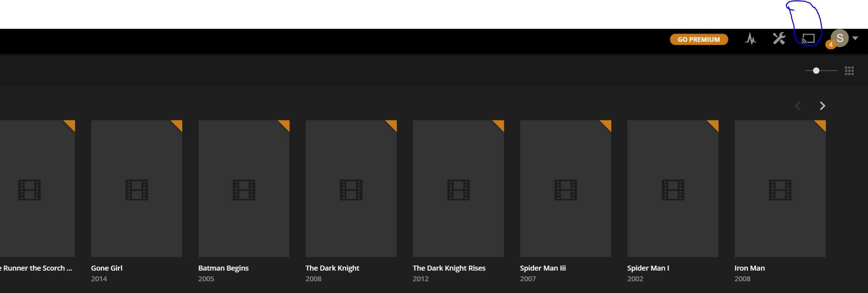Viewport: 868px width, 293px height.
Task: Click the unwatched orange corner on Iron Man
Action: pos(822,124)
